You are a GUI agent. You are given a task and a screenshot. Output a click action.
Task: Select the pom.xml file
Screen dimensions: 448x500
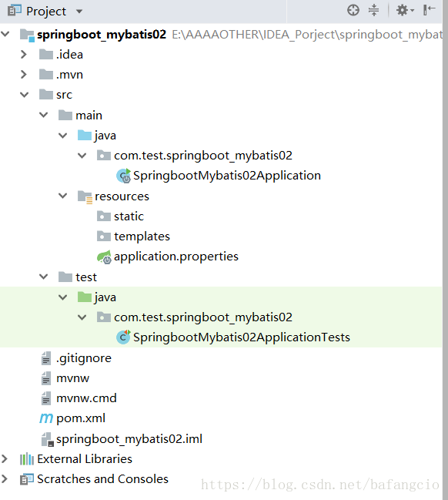click(81, 418)
